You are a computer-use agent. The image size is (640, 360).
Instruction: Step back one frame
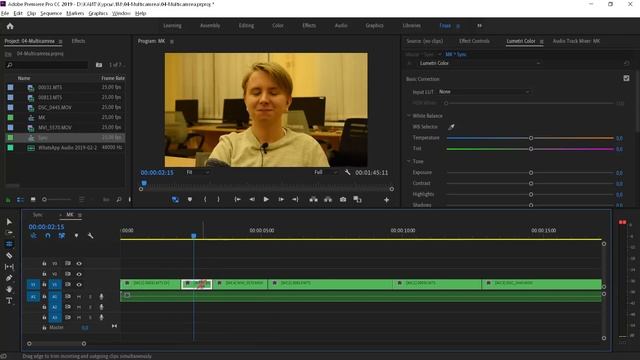[x=252, y=199]
